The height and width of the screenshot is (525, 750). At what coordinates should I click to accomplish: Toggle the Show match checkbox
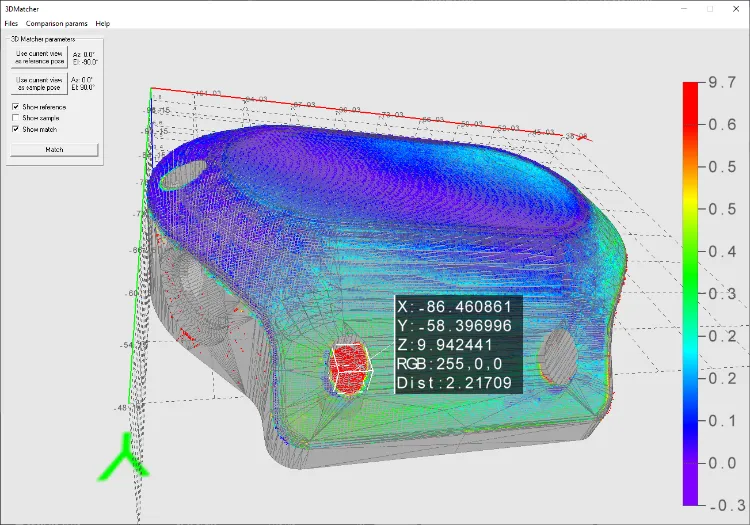[x=16, y=129]
